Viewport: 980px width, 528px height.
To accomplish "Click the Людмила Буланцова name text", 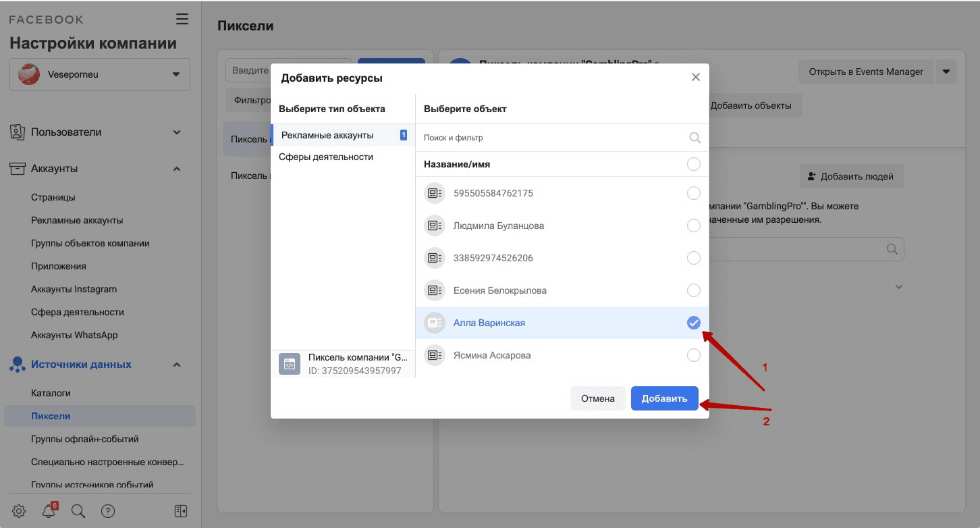I will pos(499,226).
